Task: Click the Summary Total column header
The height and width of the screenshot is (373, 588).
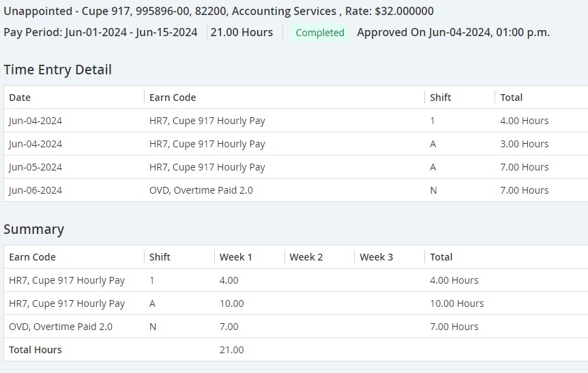Action: click(441, 257)
